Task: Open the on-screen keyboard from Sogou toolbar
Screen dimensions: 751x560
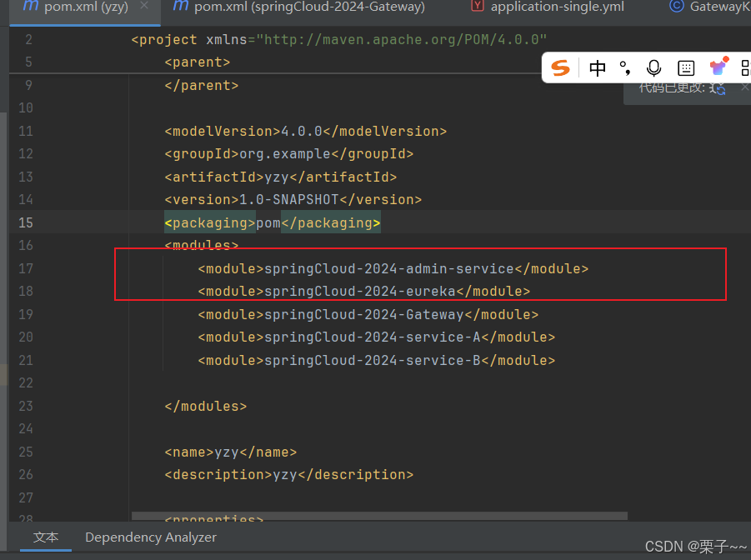Action: coord(685,68)
